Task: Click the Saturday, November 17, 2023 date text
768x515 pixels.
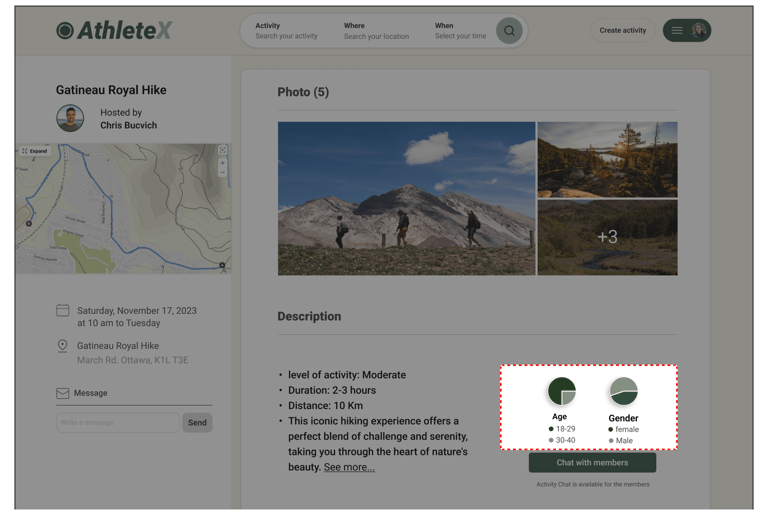Action: [137, 311]
